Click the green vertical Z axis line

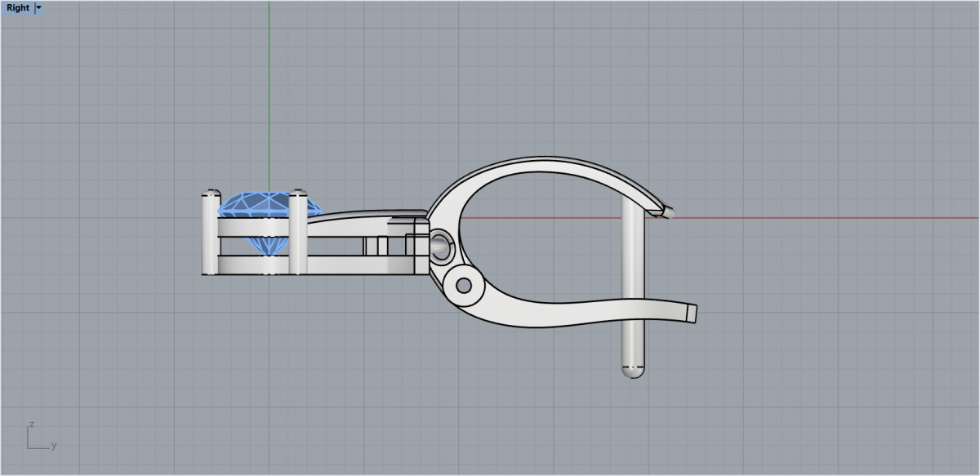269,98
